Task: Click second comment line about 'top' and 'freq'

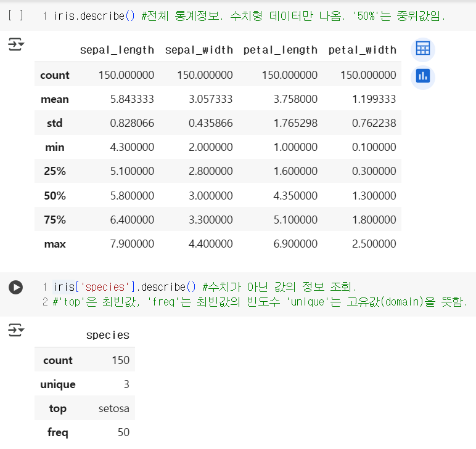Action: [260, 302]
